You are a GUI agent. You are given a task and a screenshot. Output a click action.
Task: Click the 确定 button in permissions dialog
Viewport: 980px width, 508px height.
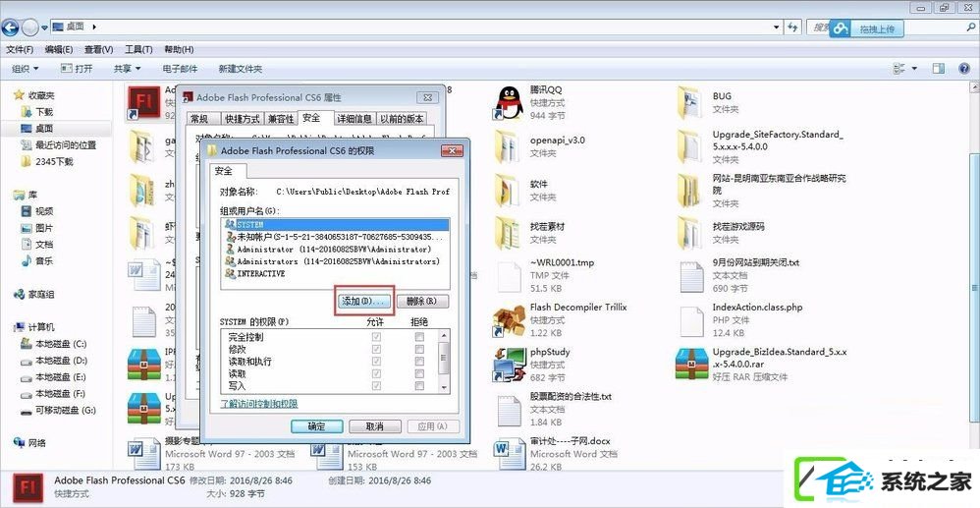coord(317,426)
